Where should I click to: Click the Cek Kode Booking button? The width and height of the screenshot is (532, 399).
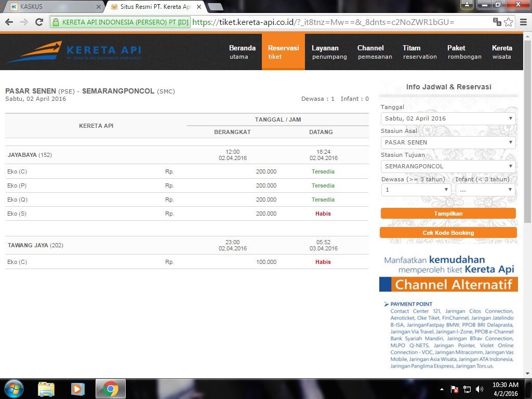coord(448,233)
